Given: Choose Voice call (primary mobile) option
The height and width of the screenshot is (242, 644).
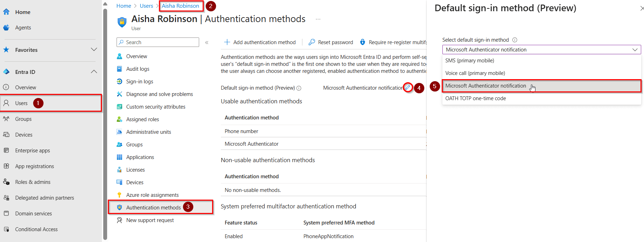Looking at the screenshot, I should (x=475, y=73).
